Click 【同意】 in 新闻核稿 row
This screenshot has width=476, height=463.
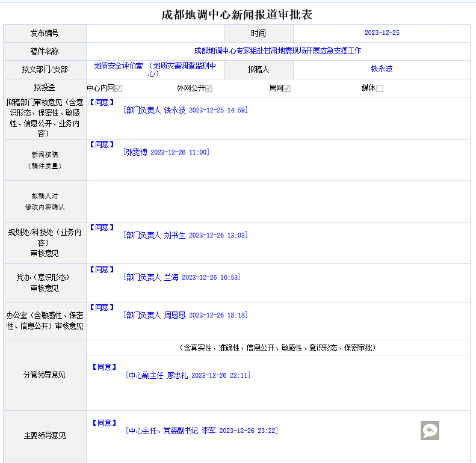click(x=102, y=145)
